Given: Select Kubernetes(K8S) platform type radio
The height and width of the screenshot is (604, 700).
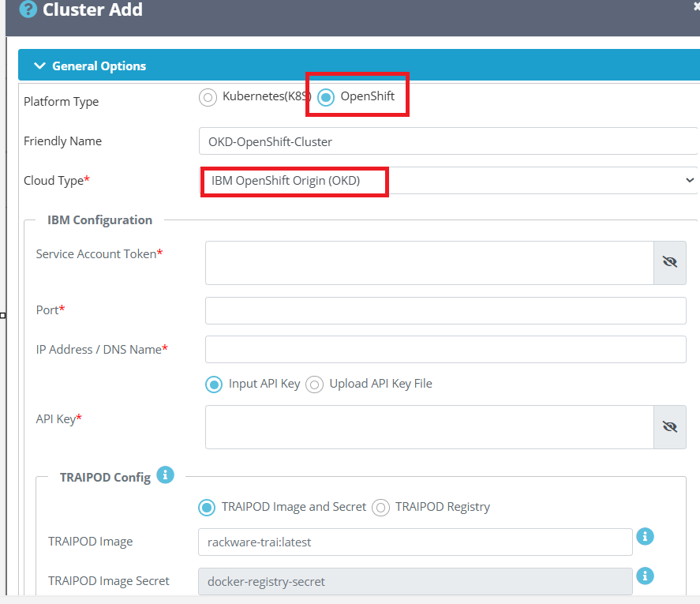Looking at the screenshot, I should coord(208,97).
